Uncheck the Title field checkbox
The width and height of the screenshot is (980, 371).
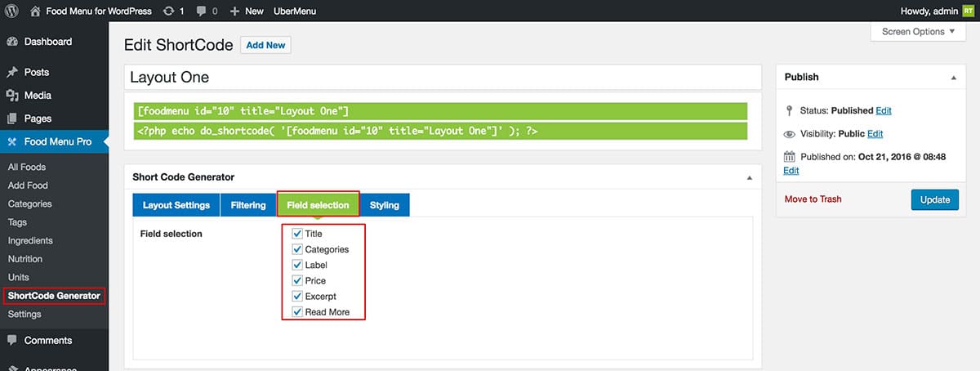pos(297,234)
